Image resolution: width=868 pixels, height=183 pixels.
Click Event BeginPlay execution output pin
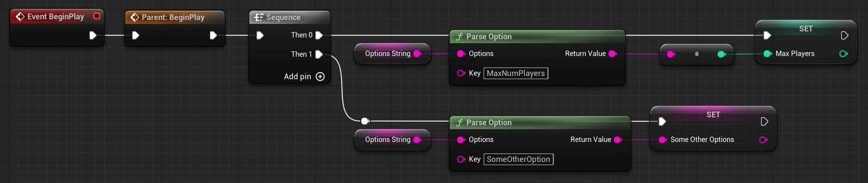93,35
